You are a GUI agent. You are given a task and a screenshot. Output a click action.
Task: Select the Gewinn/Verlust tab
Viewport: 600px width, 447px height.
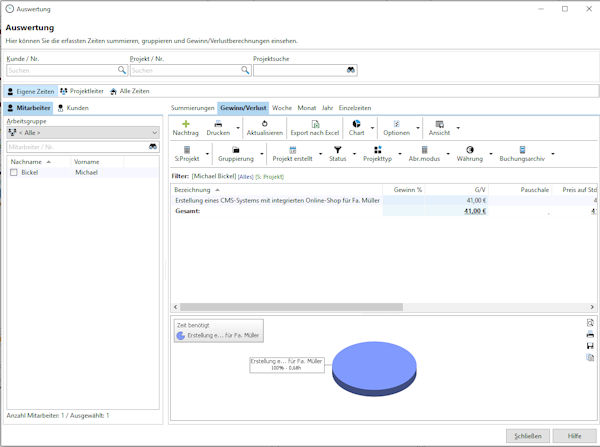point(243,108)
